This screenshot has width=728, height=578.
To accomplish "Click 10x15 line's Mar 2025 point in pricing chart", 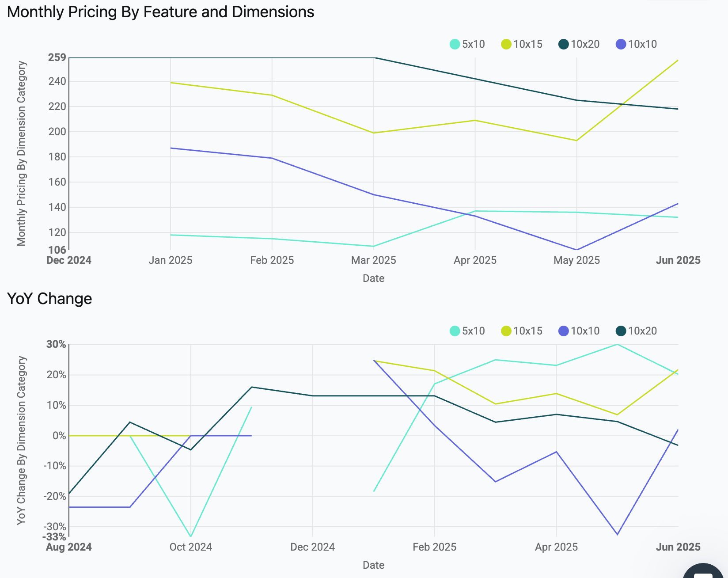I will click(x=374, y=133).
